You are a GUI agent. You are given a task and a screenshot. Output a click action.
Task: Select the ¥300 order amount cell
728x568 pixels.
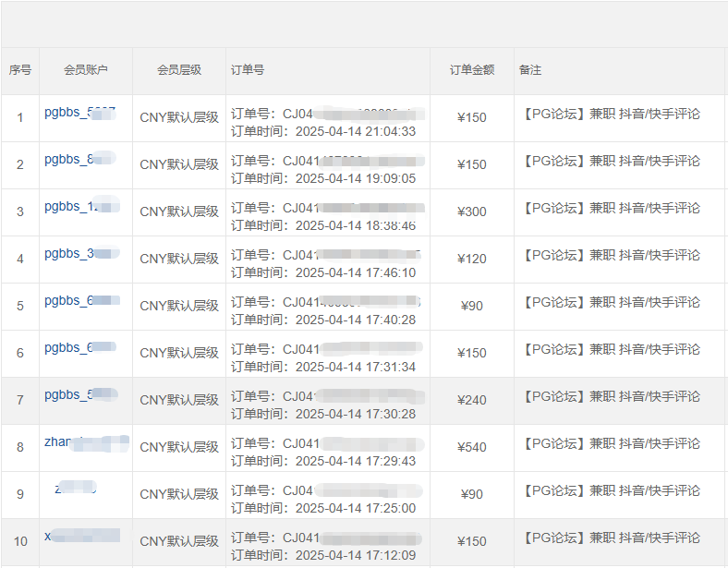point(471,212)
